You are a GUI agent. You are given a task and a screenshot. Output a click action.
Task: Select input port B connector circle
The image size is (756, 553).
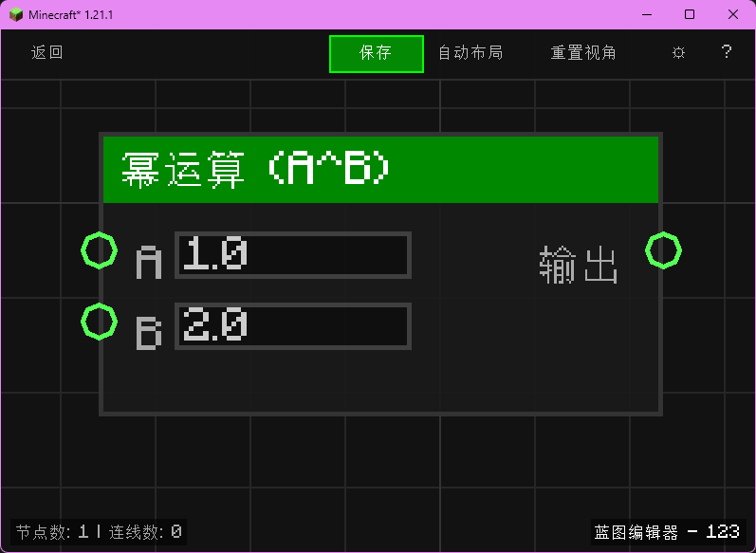point(99,322)
